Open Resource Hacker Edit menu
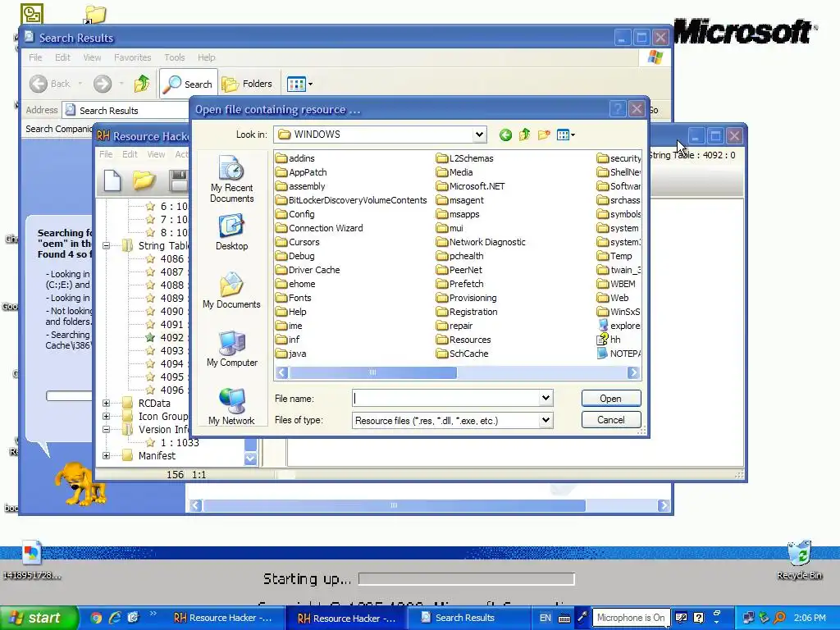The width and height of the screenshot is (840, 630). click(x=130, y=154)
